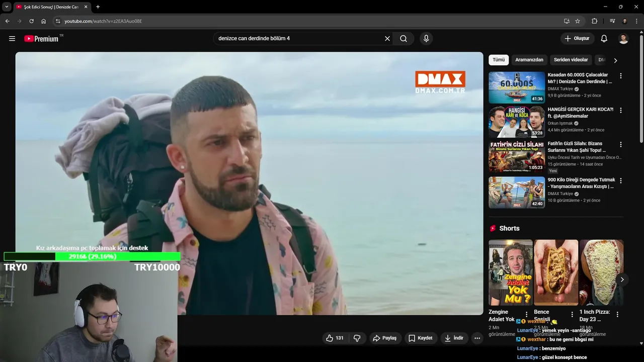Viewport: 644px width, 362px height.
Task: Open the media control icon in Chrome toolbar
Action: point(612,21)
